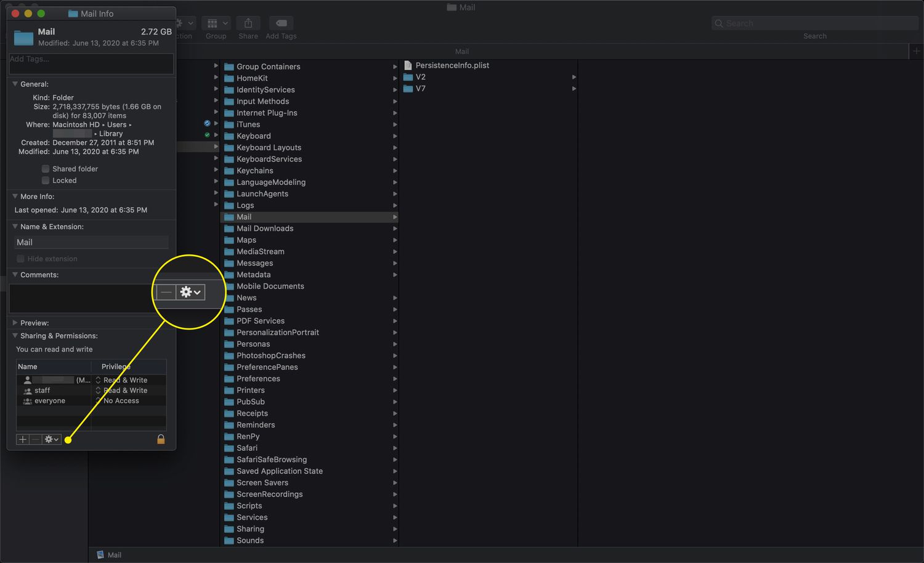Click the Sounds folder icon
The width and height of the screenshot is (924, 563).
pos(229,540)
